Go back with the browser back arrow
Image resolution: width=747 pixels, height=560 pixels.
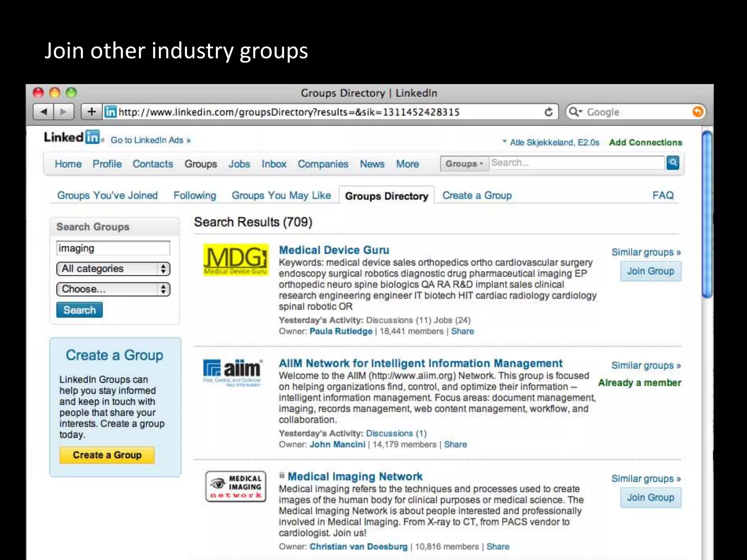point(44,112)
